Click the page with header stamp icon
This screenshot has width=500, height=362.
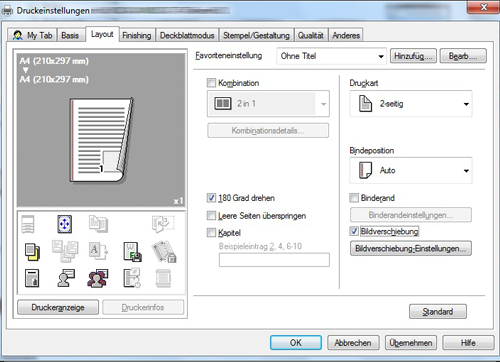[x=32, y=278]
